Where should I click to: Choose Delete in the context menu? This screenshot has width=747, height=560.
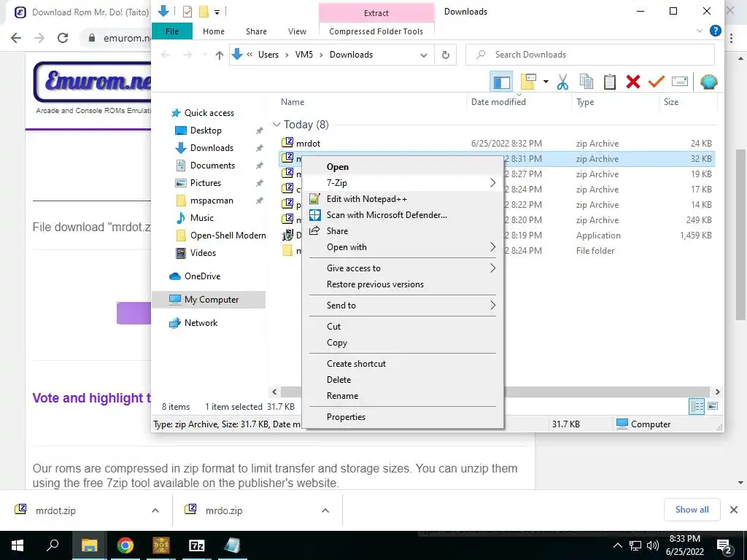[x=403, y=379]
